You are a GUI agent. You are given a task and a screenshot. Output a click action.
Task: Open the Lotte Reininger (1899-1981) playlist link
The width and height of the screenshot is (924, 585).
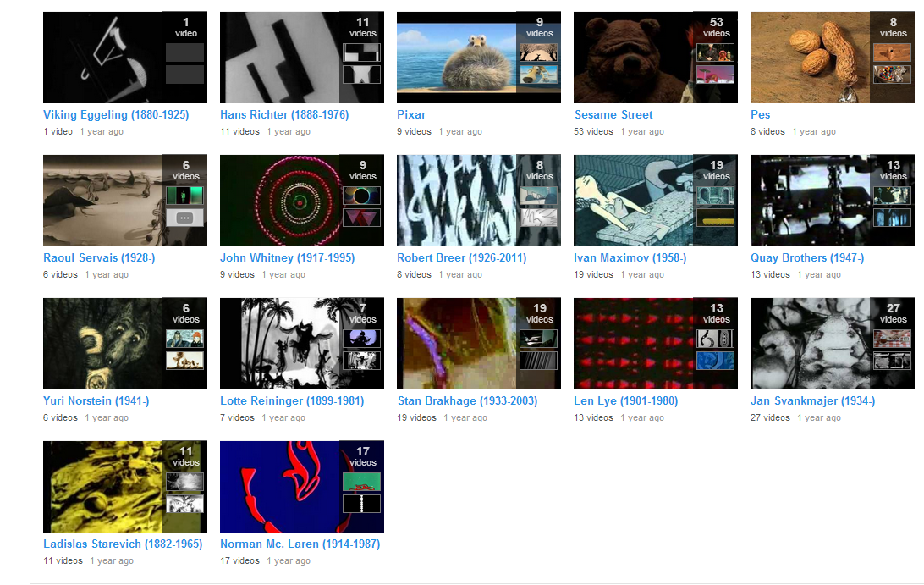click(x=292, y=401)
